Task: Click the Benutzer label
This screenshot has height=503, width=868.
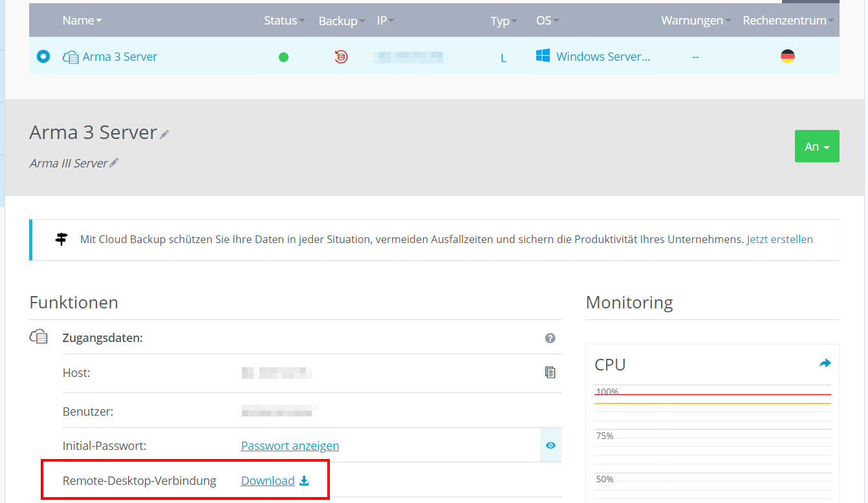Action: click(x=88, y=411)
